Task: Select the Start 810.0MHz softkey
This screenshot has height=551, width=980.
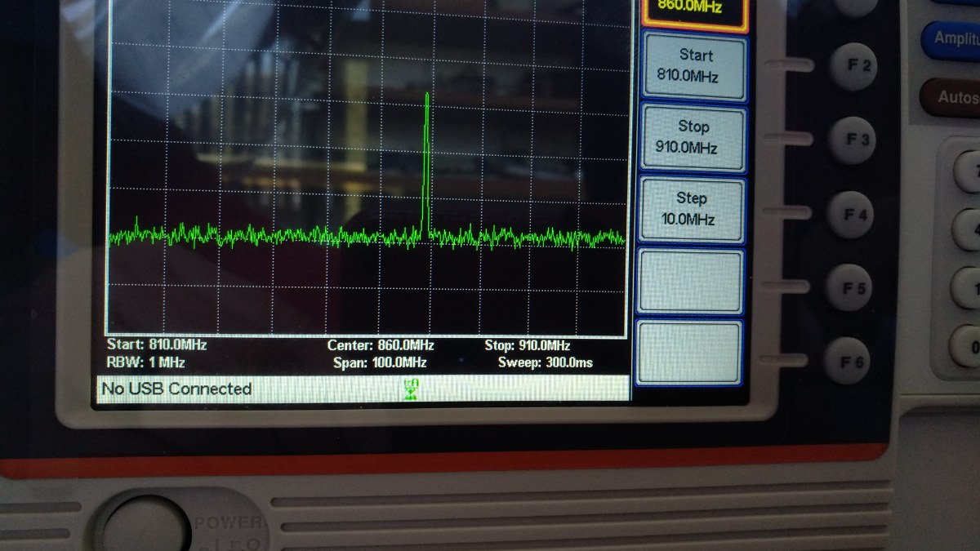Action: click(693, 66)
